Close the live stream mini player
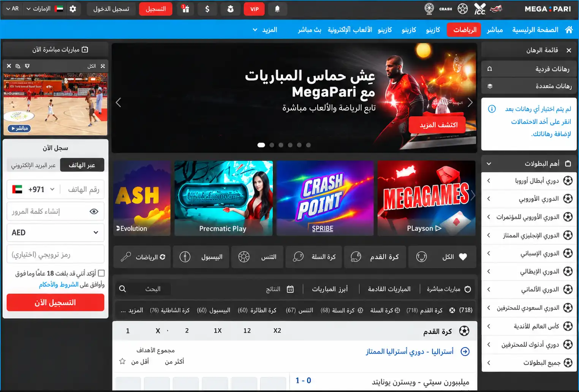The width and height of the screenshot is (579, 392). point(9,66)
